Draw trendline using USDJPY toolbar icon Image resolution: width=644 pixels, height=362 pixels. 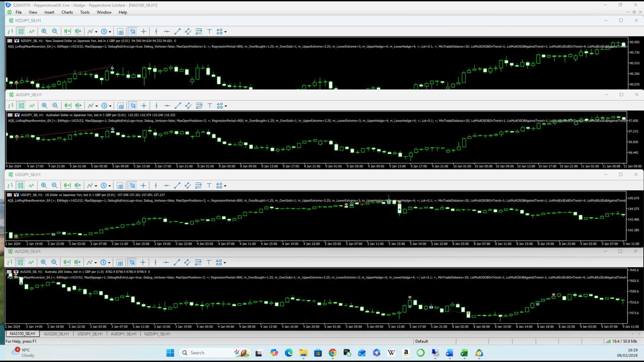click(177, 186)
